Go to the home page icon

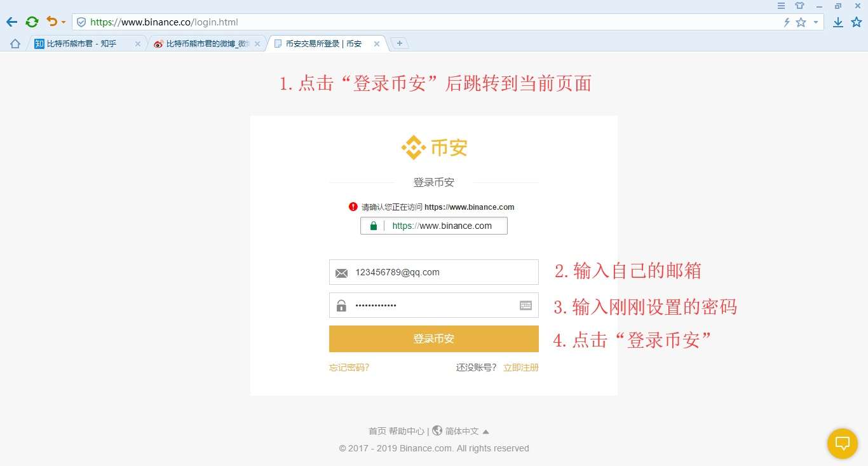coord(15,44)
